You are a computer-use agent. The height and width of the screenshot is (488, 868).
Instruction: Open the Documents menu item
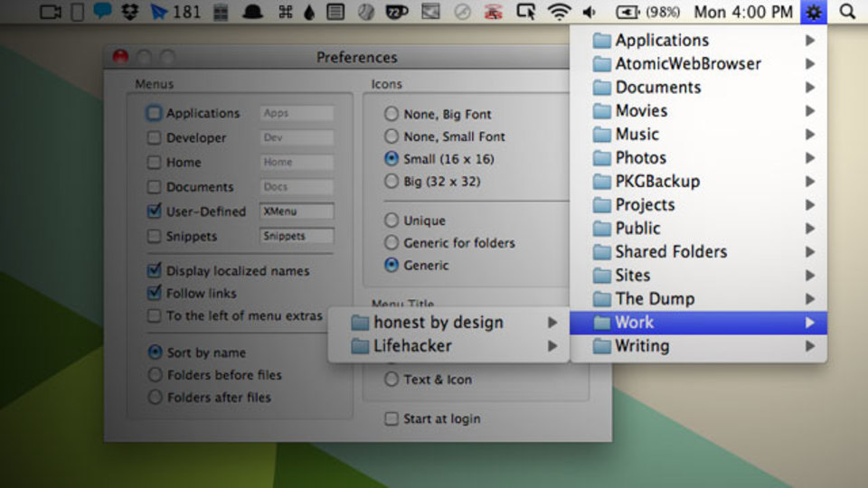[699, 88]
